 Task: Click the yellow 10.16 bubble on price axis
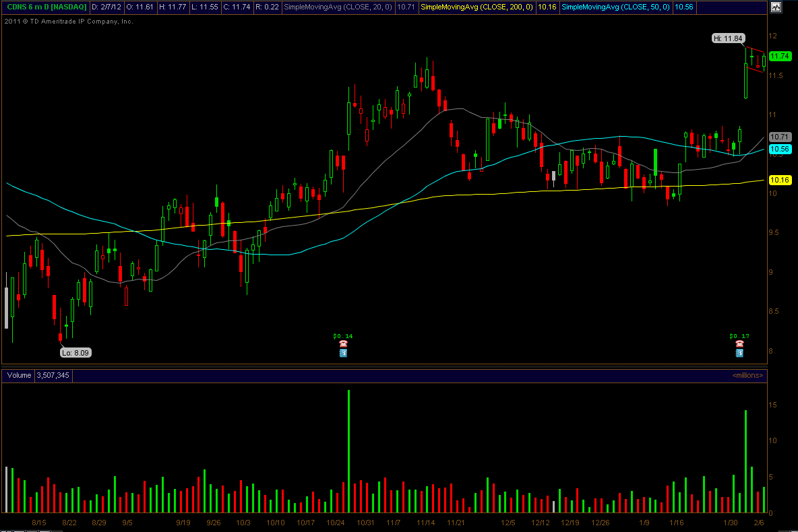tap(780, 180)
